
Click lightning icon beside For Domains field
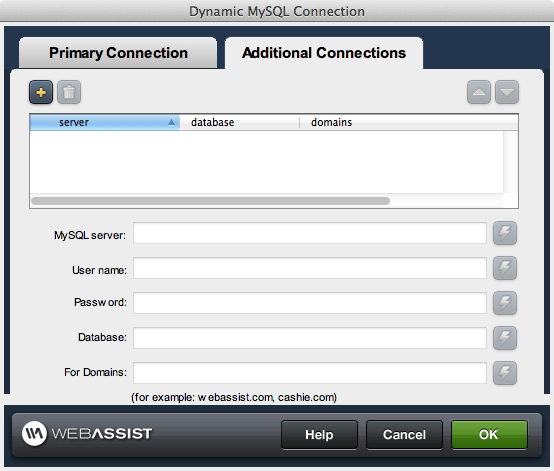pos(505,373)
